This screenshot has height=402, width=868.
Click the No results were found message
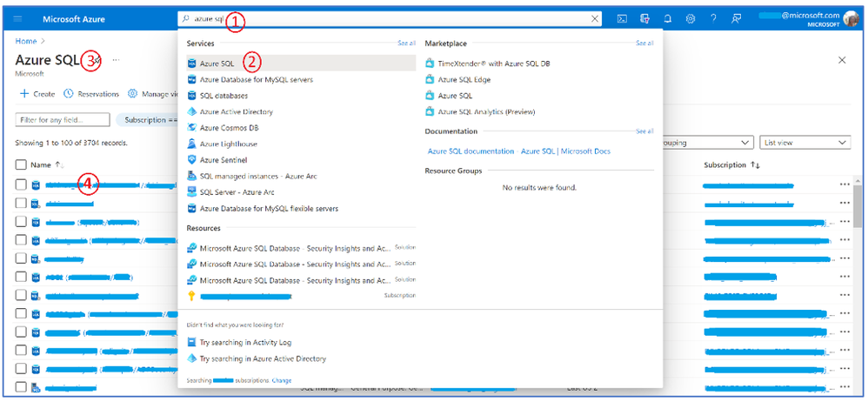pos(539,188)
